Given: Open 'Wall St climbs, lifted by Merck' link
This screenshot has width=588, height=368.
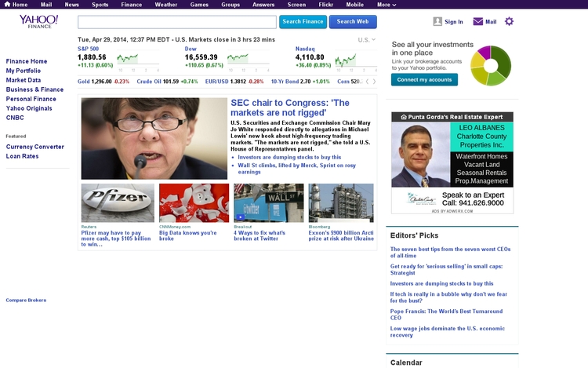Looking at the screenshot, I should point(296,169).
